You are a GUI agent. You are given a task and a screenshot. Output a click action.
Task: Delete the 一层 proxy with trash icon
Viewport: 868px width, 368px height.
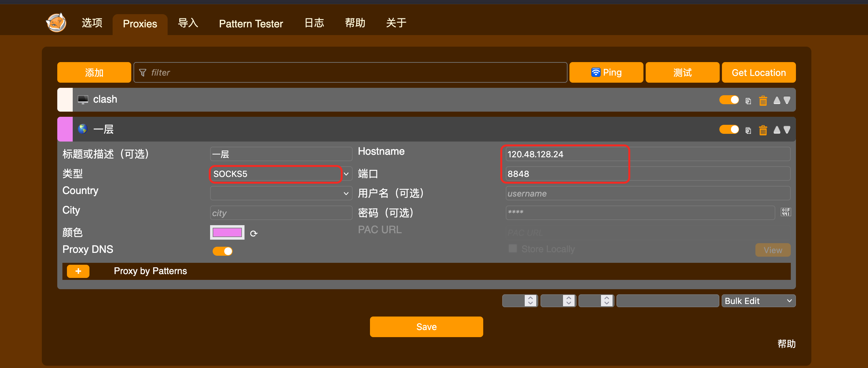click(763, 130)
